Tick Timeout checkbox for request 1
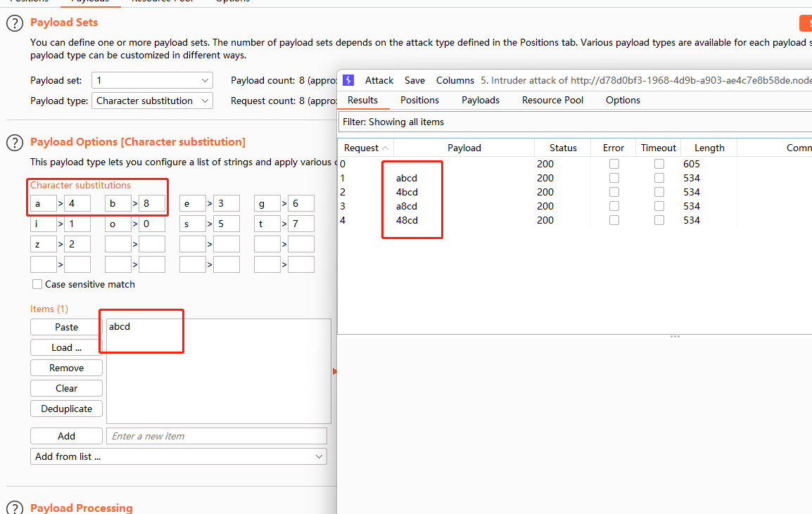The height and width of the screenshot is (514, 812). (x=659, y=178)
